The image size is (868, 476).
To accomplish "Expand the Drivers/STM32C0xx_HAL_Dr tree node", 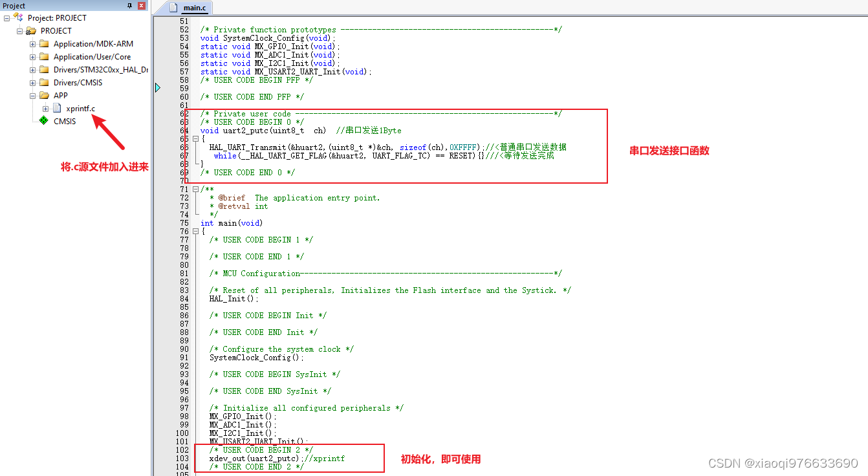I will (x=32, y=69).
